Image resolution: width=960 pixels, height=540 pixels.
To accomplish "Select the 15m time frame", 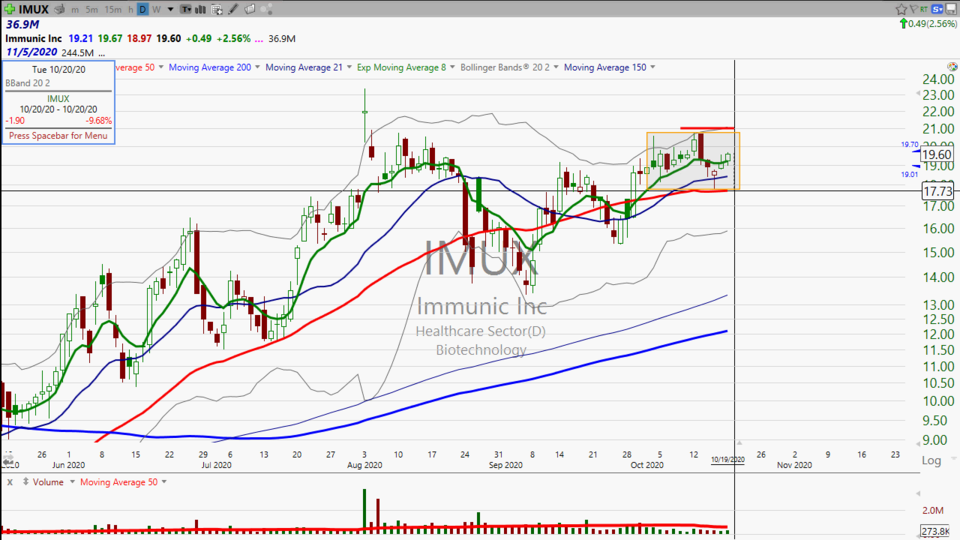I will coord(113,10).
